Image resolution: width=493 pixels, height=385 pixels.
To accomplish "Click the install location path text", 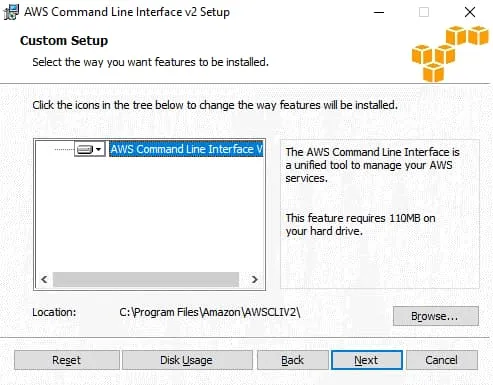I will (210, 312).
